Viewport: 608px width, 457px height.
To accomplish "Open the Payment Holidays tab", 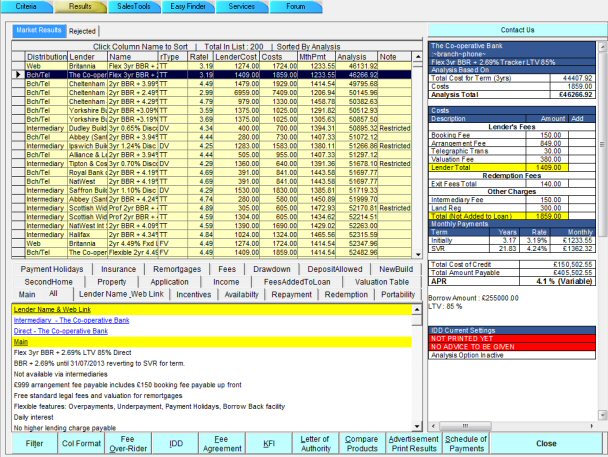I will 52,269.
